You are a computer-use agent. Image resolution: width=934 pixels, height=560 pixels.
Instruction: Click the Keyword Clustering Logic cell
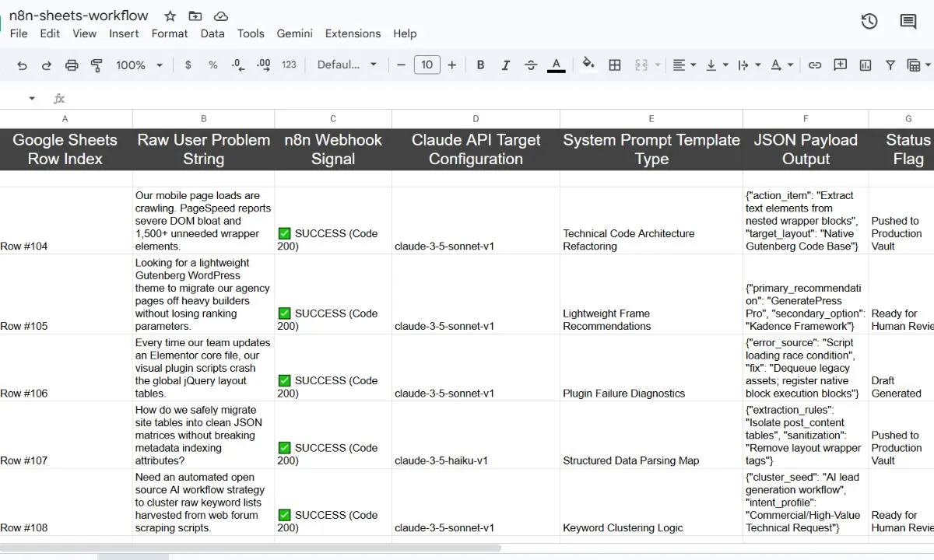(x=651, y=502)
